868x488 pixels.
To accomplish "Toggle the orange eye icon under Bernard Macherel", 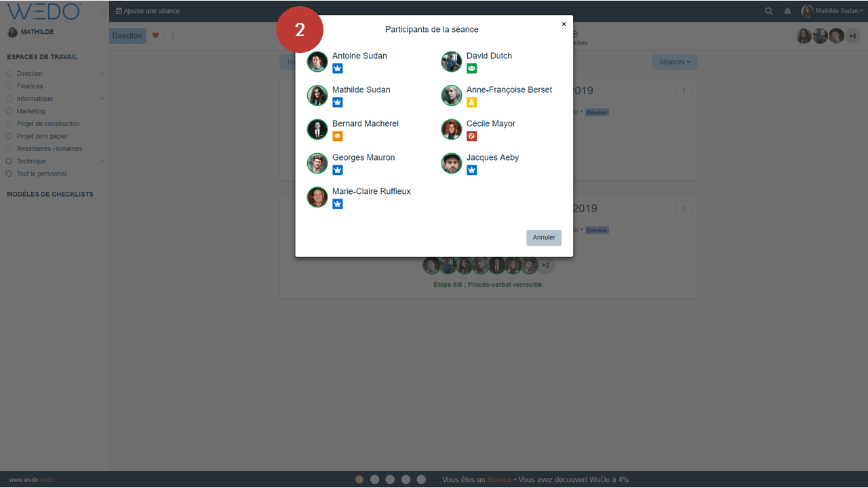I will [338, 136].
